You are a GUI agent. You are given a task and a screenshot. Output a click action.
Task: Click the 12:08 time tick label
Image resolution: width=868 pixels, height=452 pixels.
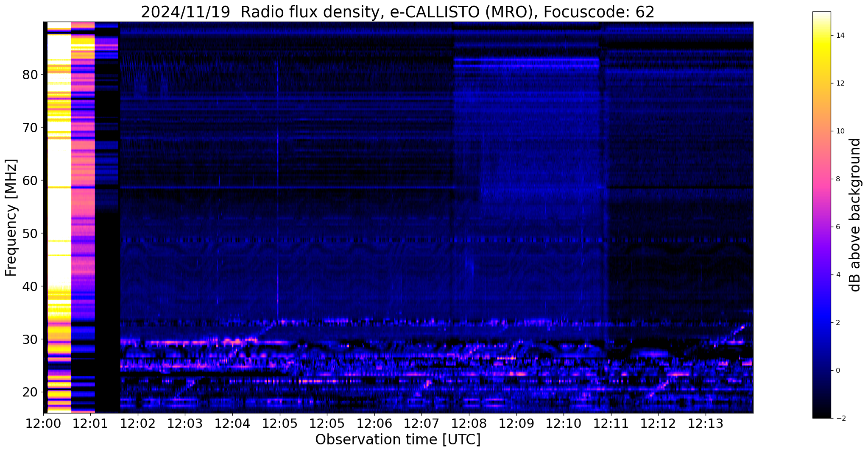tap(469, 423)
